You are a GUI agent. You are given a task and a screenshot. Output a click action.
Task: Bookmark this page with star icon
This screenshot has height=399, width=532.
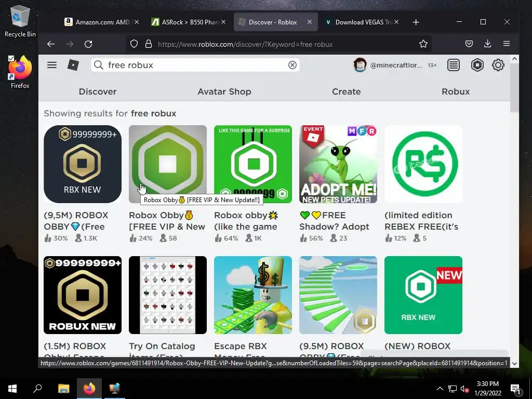[x=423, y=44]
